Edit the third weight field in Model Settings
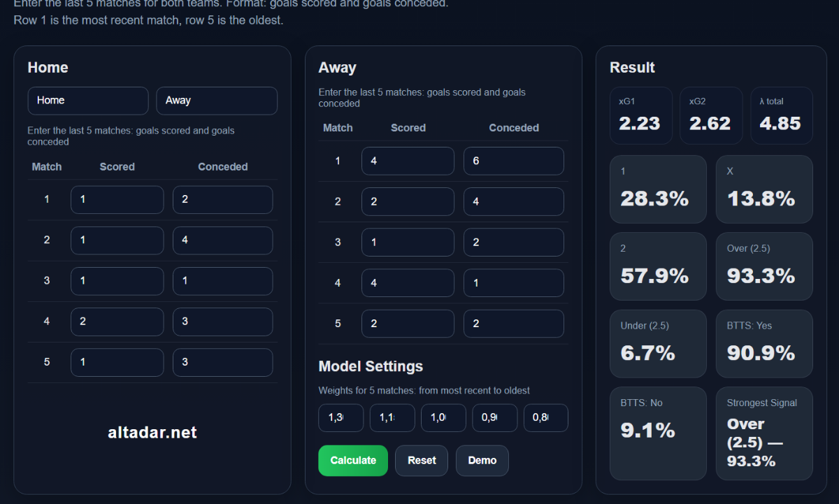 (443, 418)
